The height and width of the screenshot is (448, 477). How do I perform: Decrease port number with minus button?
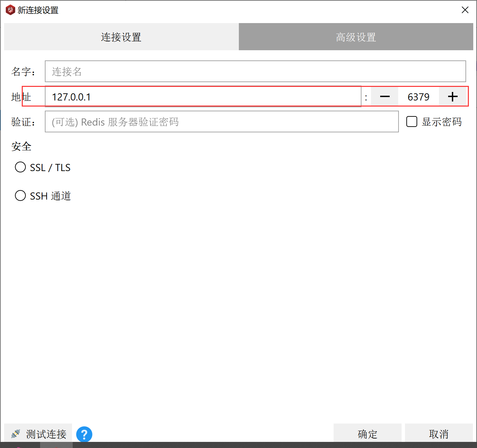pyautogui.click(x=385, y=97)
